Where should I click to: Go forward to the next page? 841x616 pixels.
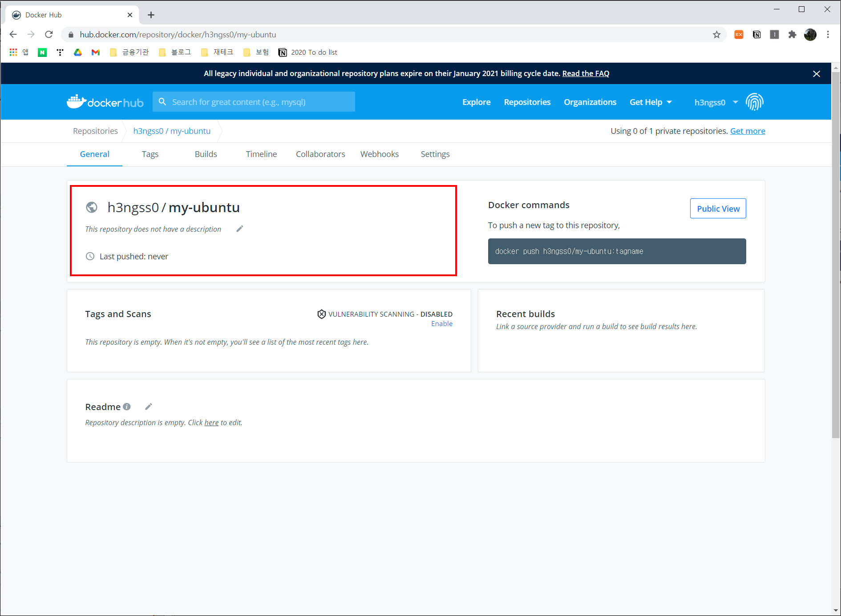point(31,35)
